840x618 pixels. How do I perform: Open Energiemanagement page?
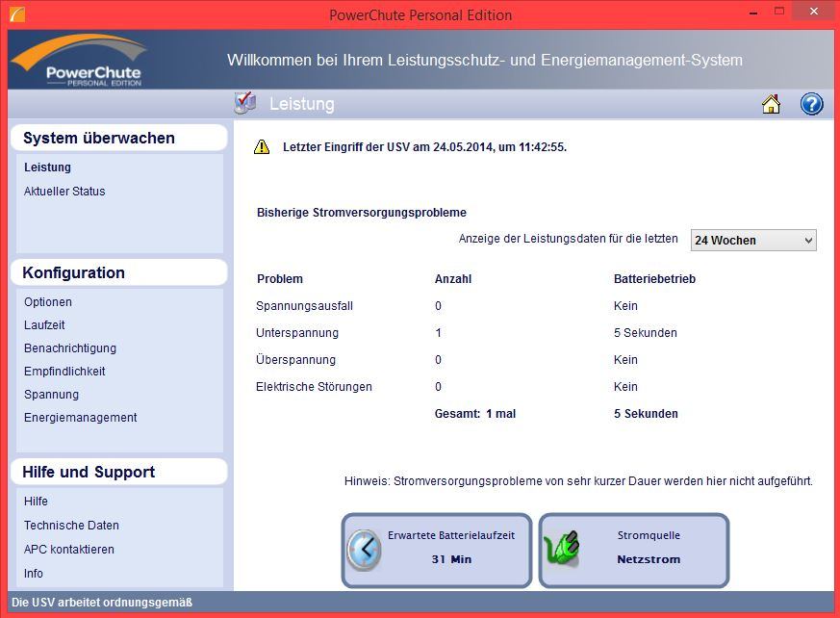tap(81, 418)
